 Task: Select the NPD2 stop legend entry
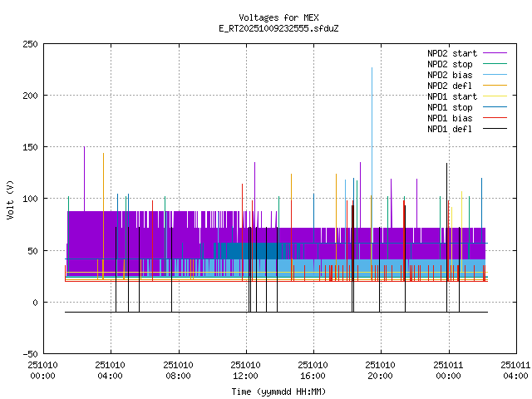451,64
